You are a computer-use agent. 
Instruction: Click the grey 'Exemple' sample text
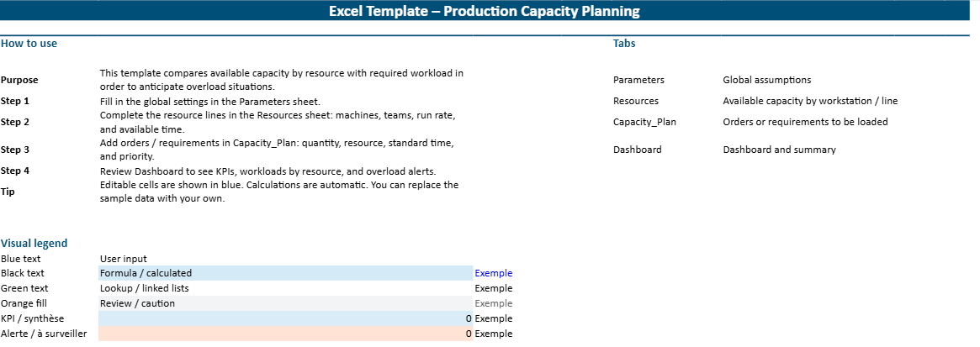point(493,303)
